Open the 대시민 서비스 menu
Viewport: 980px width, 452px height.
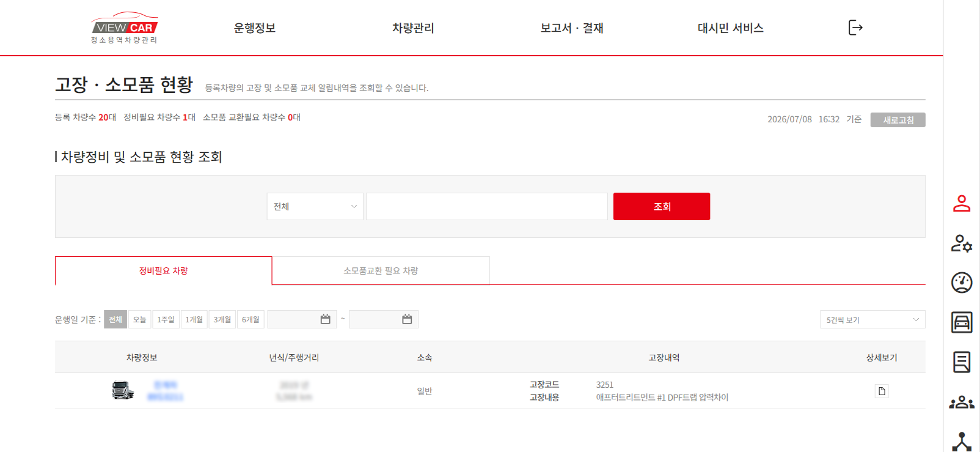tap(731, 28)
